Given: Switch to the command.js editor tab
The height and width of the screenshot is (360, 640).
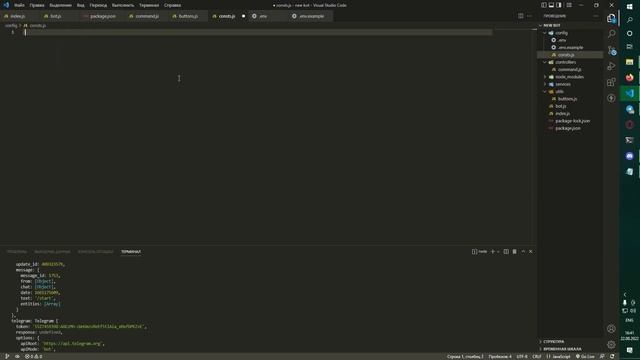Looking at the screenshot, I should coord(147,16).
